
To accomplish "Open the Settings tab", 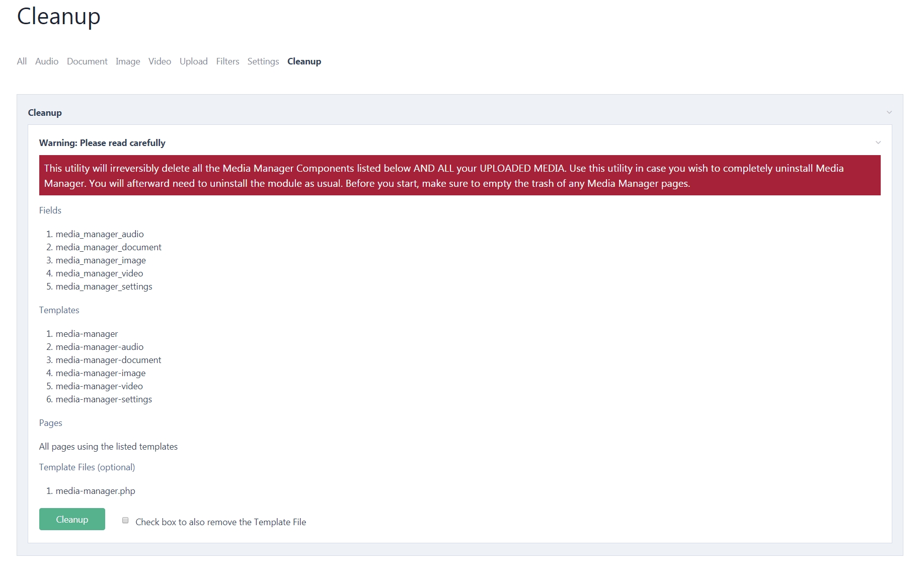I will (x=263, y=61).
